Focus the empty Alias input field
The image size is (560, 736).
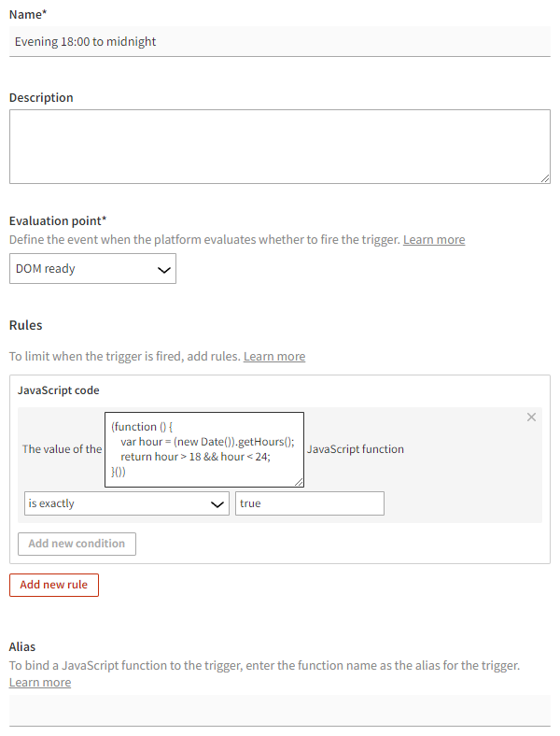(x=280, y=710)
